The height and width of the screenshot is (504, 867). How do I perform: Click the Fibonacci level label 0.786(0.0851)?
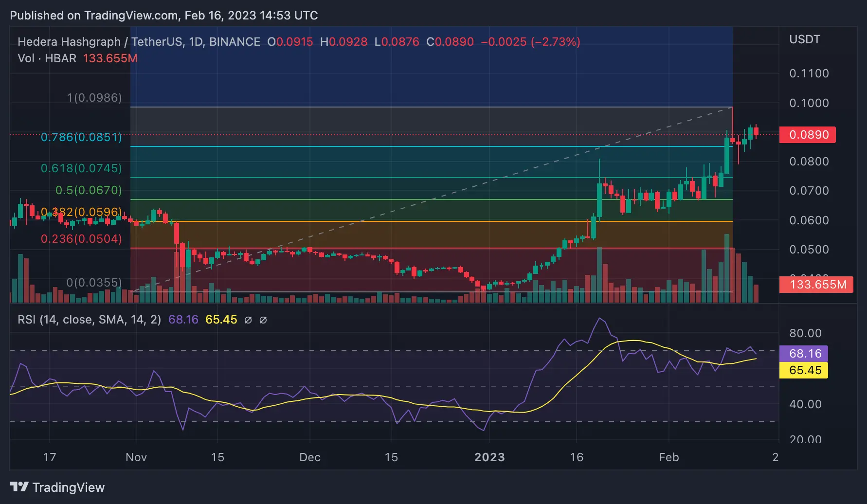(81, 137)
